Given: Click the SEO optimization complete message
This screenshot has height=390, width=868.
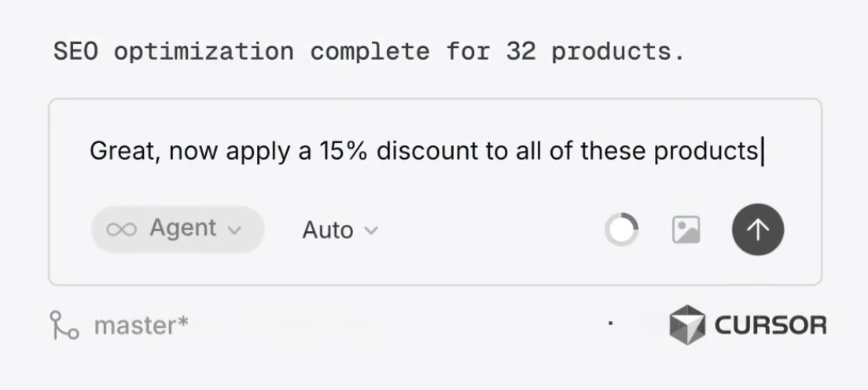Looking at the screenshot, I should pos(369,52).
